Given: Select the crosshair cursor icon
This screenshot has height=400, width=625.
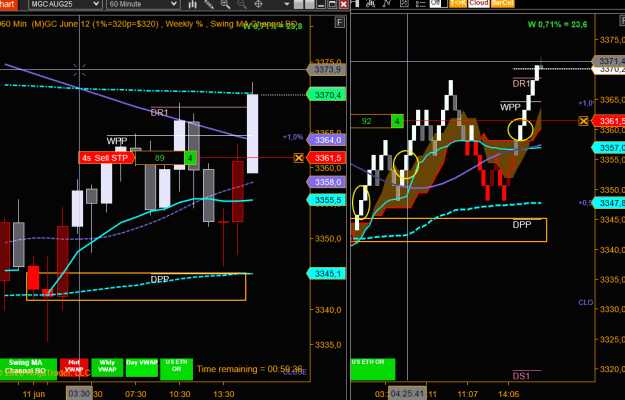Looking at the screenshot, I should tap(258, 4).
